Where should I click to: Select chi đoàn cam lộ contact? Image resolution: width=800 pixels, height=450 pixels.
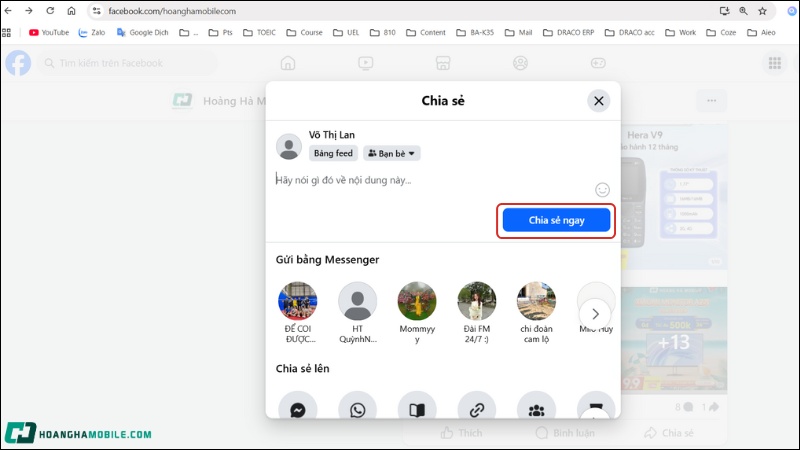click(x=536, y=312)
